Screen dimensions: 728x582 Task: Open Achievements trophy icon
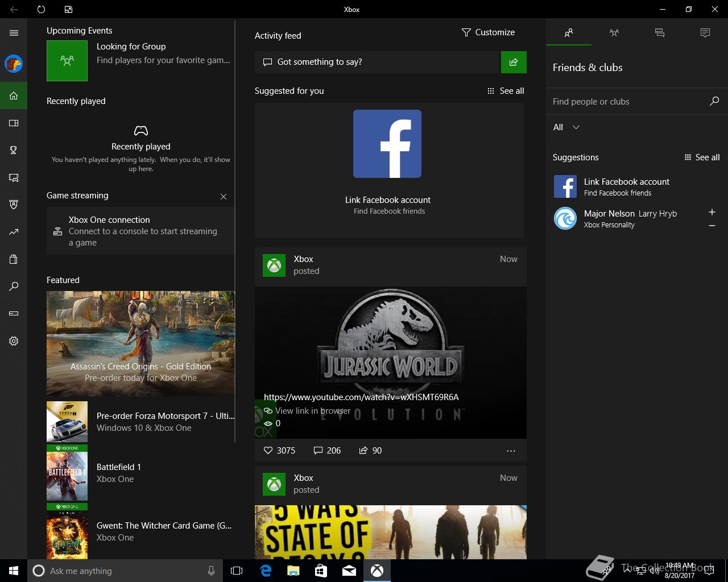(14, 150)
